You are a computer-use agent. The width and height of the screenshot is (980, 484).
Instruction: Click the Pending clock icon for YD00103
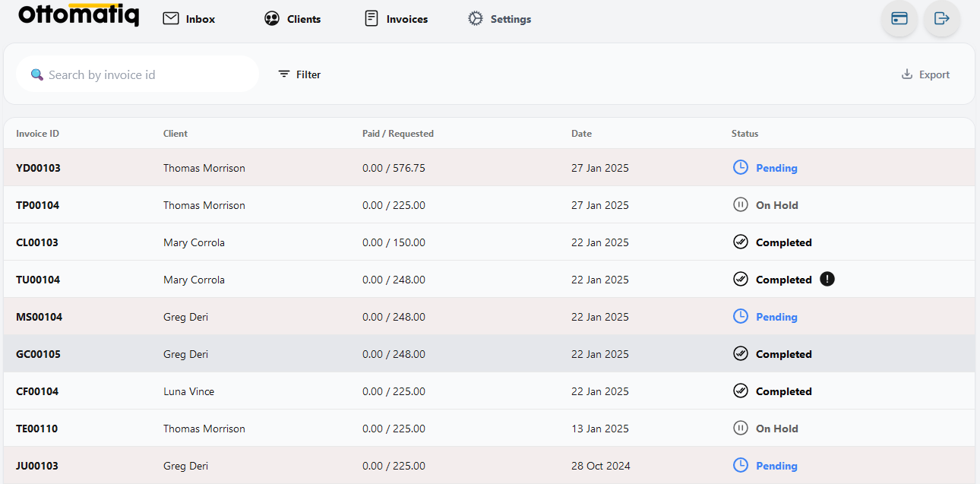[741, 168]
